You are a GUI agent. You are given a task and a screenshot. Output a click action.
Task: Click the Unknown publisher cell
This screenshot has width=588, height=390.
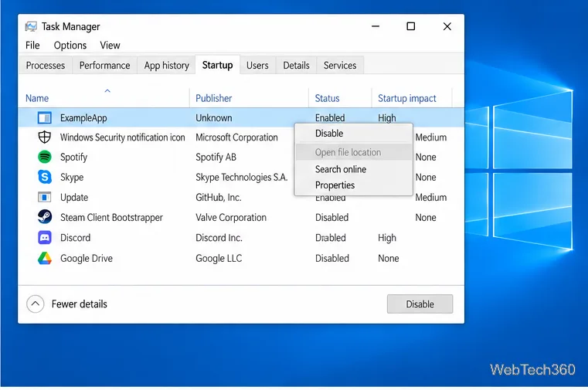coord(214,118)
